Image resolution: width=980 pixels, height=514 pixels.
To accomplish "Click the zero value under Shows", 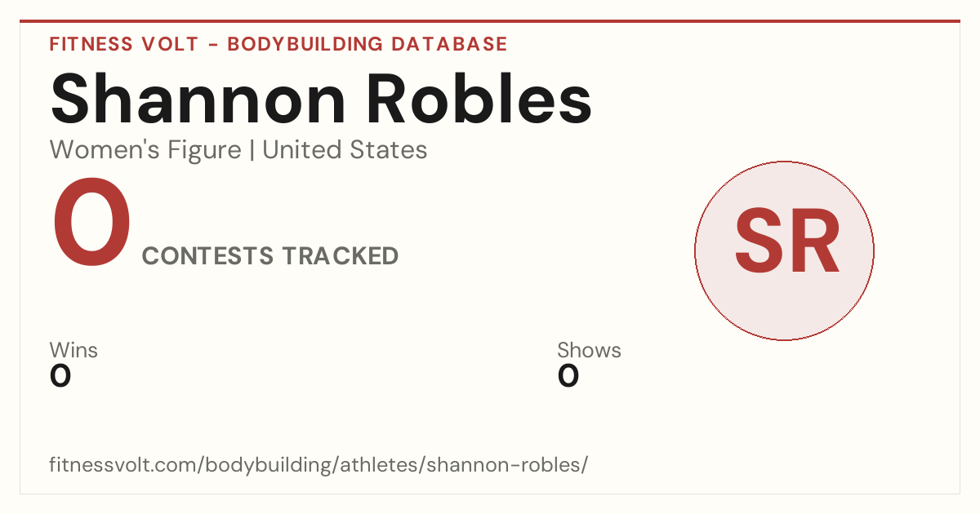I will pos(568,376).
